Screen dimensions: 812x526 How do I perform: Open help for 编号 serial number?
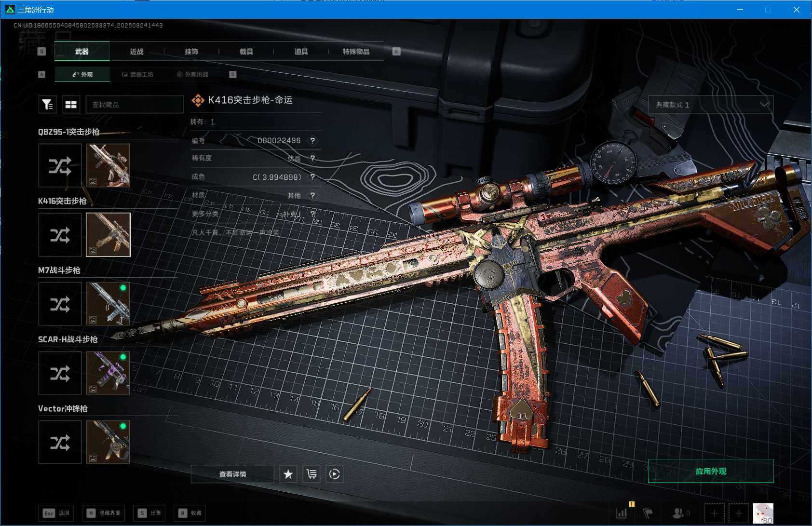tap(312, 141)
